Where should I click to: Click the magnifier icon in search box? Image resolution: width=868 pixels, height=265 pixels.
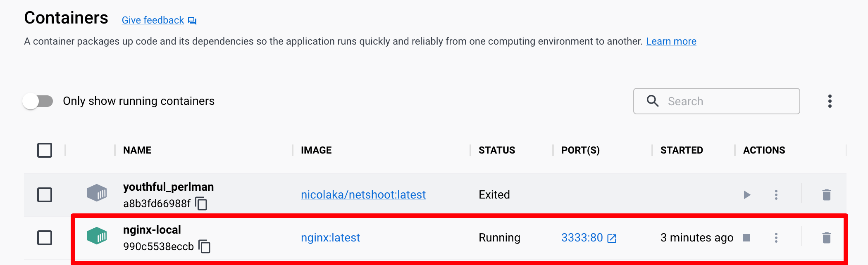pos(653,101)
